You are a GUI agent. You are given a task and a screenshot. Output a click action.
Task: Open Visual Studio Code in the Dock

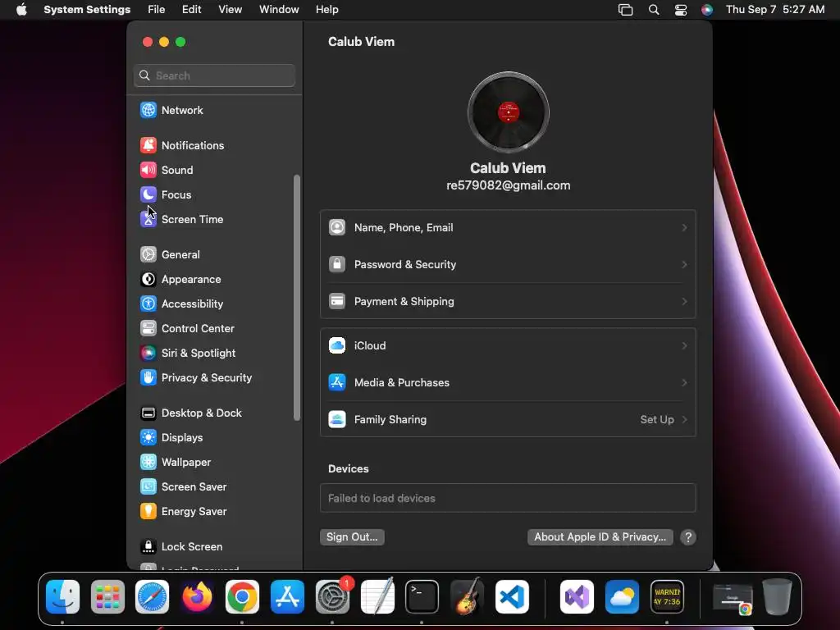[x=512, y=596]
